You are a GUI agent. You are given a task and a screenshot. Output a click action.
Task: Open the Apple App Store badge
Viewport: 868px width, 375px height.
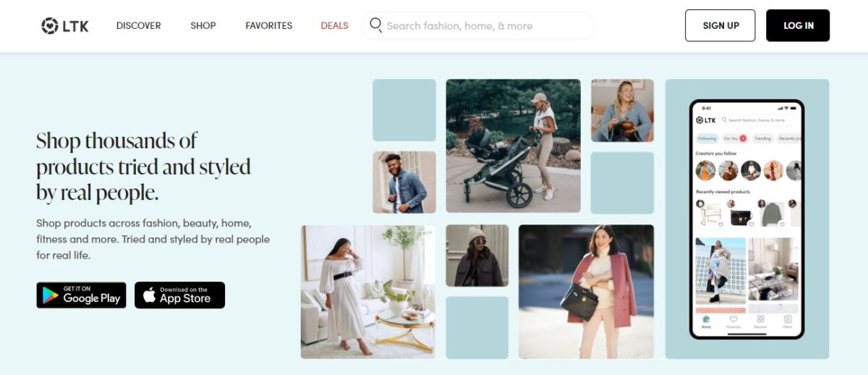pyautogui.click(x=179, y=295)
